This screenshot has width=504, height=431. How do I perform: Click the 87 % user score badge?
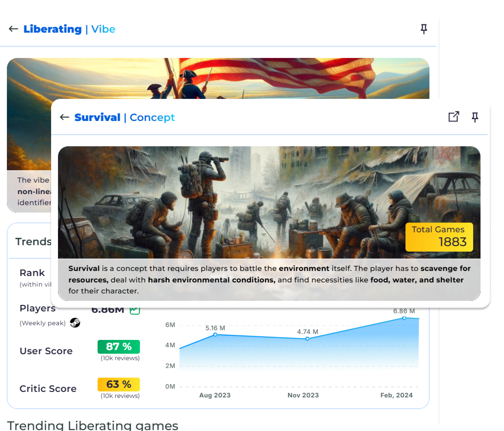[x=119, y=346]
